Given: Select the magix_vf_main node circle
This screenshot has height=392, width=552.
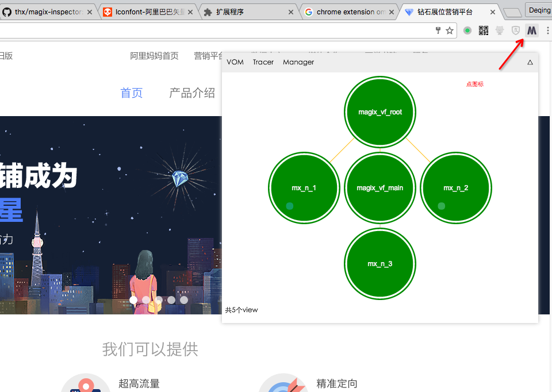Looking at the screenshot, I should point(380,188).
